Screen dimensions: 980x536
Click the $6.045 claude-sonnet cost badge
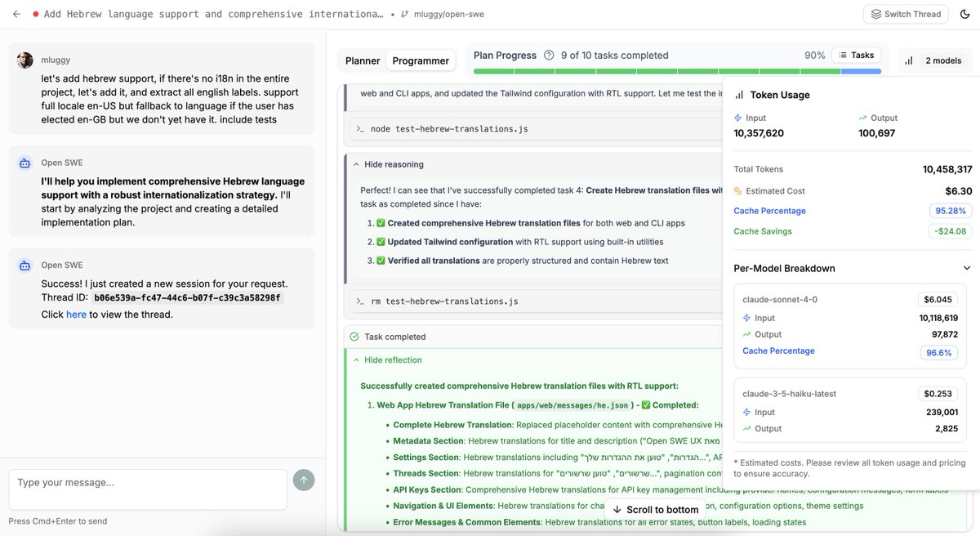point(938,300)
